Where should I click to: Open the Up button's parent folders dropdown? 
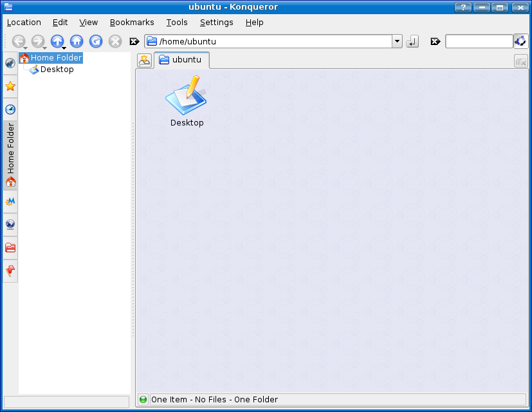click(x=64, y=48)
